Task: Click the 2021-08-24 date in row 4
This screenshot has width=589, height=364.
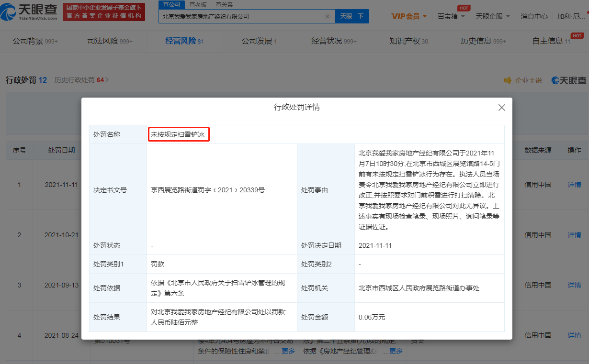Action: [61, 335]
